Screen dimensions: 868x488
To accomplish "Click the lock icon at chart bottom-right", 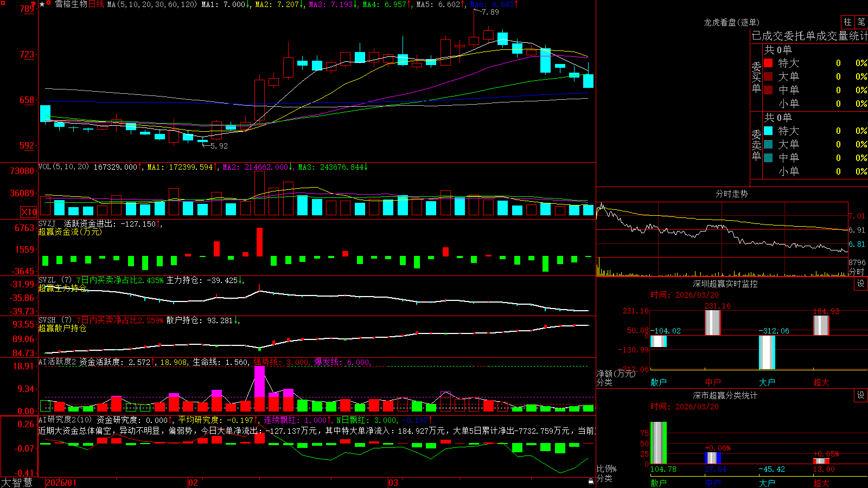I will (591, 481).
